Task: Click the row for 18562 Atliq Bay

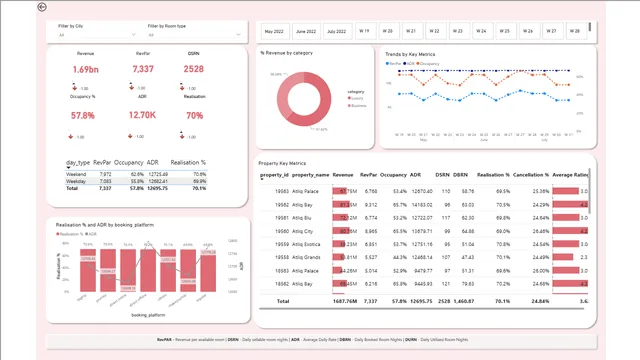Action: pyautogui.click(x=423, y=284)
